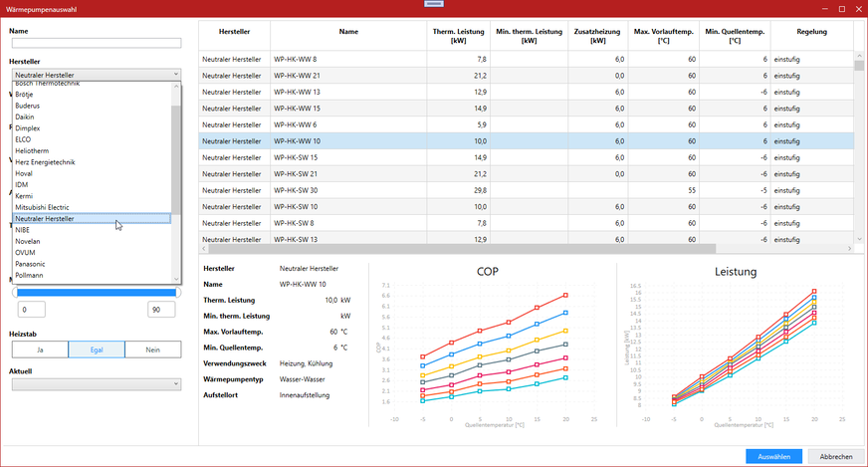The image size is (868, 467).
Task: Click the Name input field
Action: 97,43
